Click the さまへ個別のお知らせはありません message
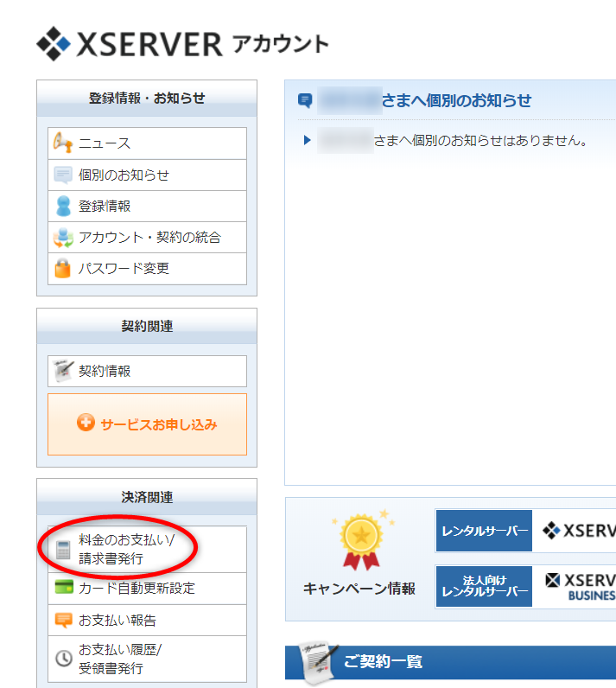Viewport: 616px width, 688px height. pyautogui.click(x=480, y=140)
